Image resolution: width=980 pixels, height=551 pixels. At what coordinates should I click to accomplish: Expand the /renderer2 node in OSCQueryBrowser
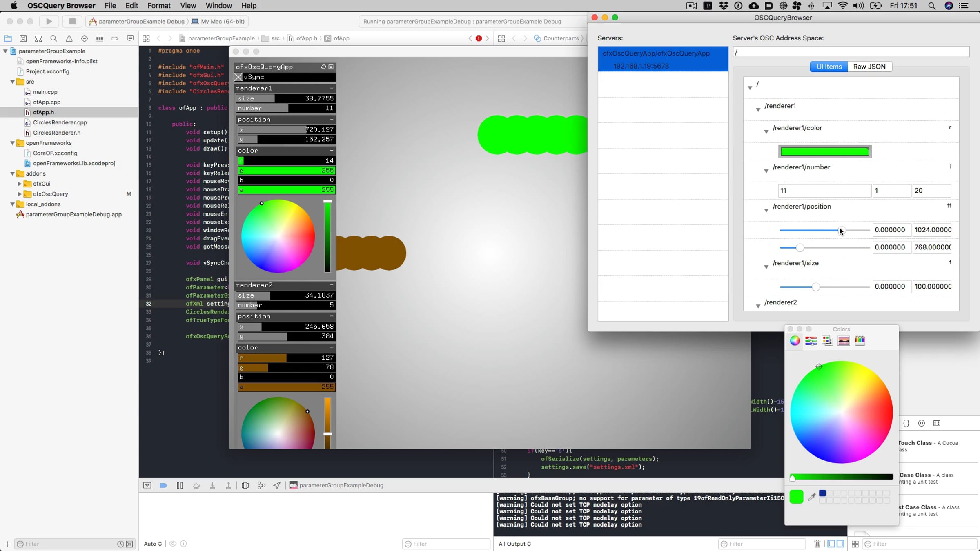click(x=758, y=306)
